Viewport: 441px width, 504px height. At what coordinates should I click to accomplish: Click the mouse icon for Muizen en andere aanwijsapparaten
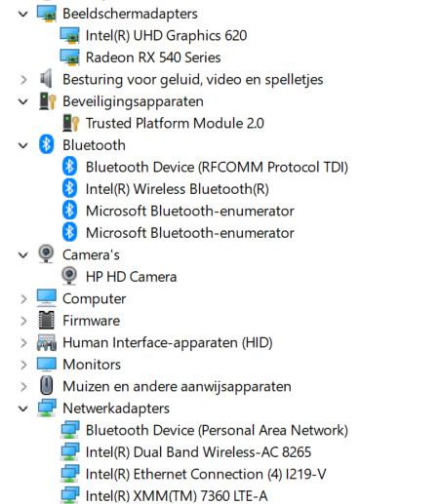coord(47,386)
